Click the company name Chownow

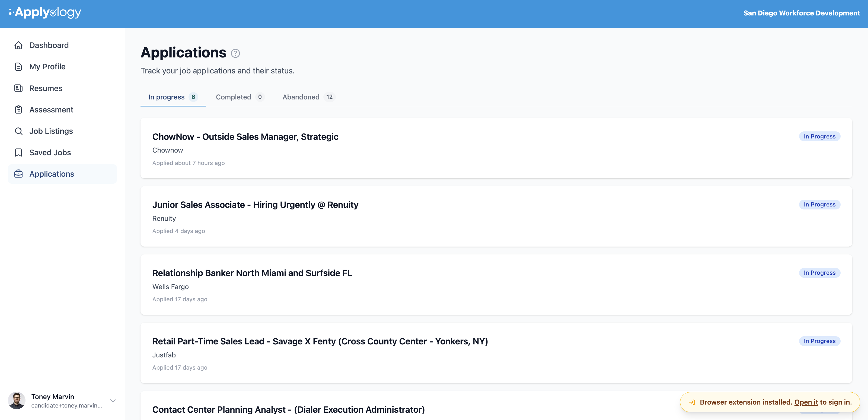click(x=167, y=150)
